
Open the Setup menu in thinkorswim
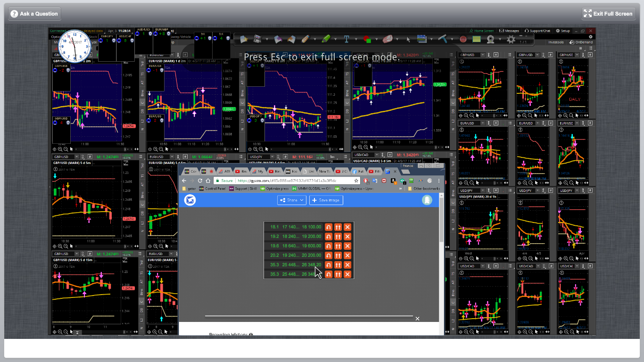point(563,31)
